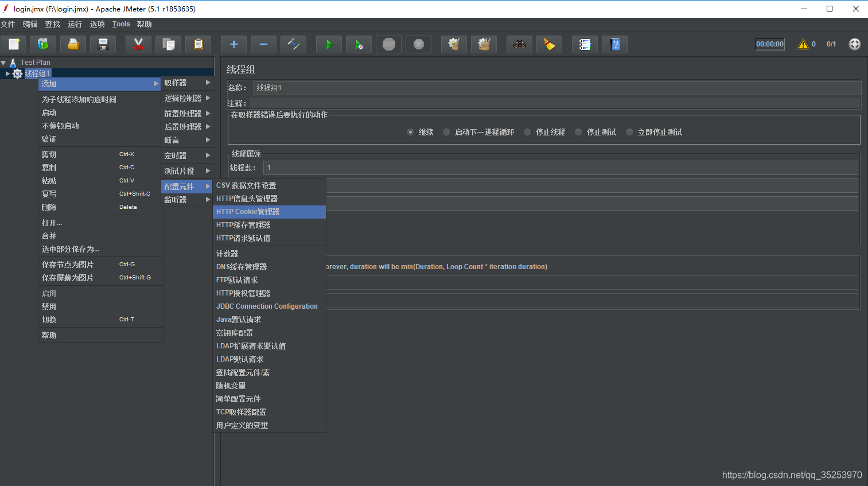Open the 测试片段 submenu
The image size is (868, 486).
click(x=187, y=171)
